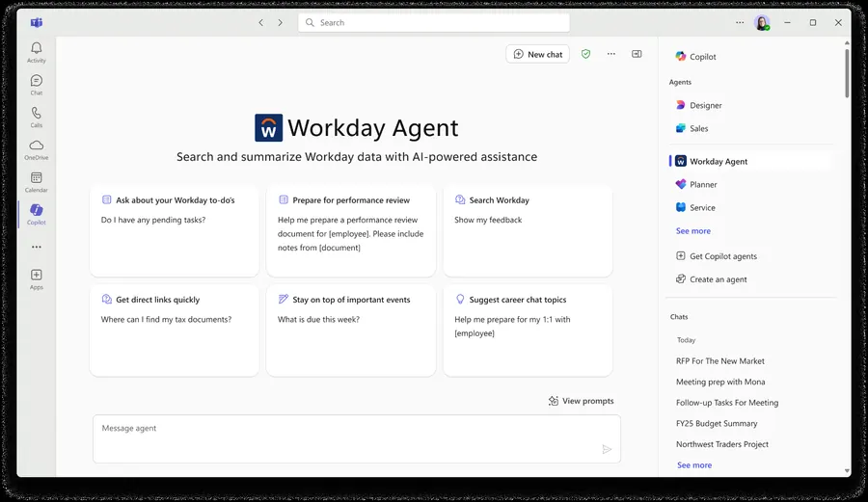Viewport: 868px width, 502px height.
Task: Select Get direct links quickly card
Action: [174, 330]
